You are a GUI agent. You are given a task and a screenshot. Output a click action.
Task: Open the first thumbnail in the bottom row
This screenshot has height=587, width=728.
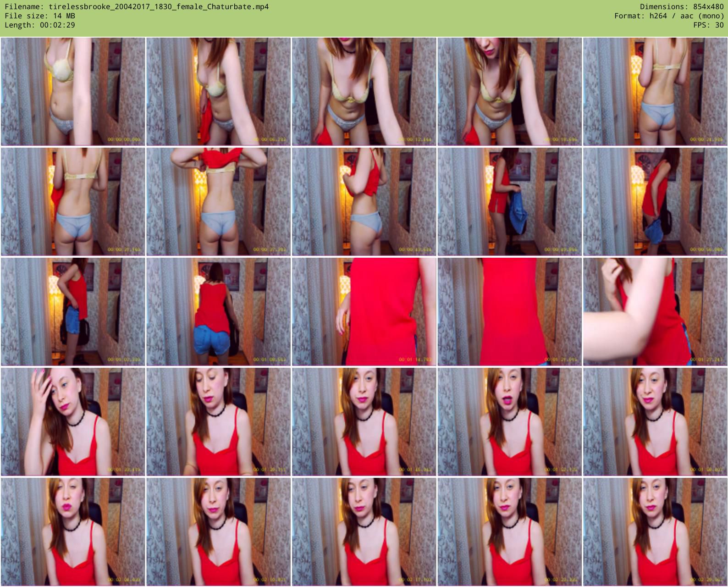pos(73,532)
